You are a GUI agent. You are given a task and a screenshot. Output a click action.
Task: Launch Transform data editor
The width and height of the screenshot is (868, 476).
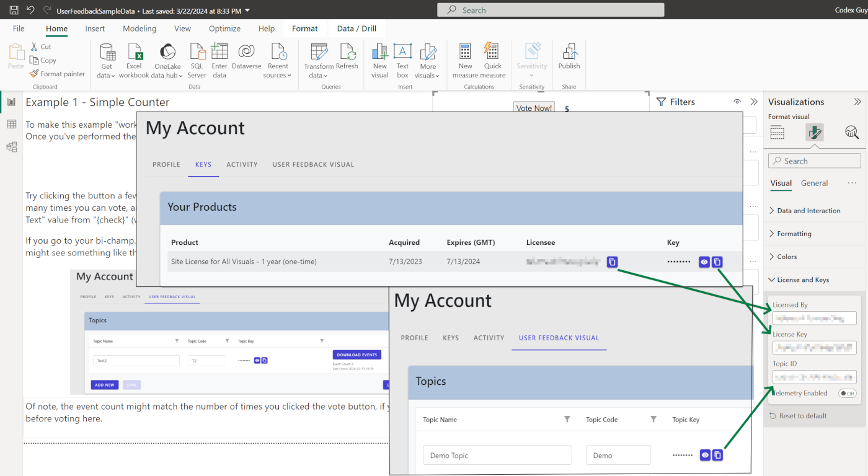pyautogui.click(x=319, y=61)
